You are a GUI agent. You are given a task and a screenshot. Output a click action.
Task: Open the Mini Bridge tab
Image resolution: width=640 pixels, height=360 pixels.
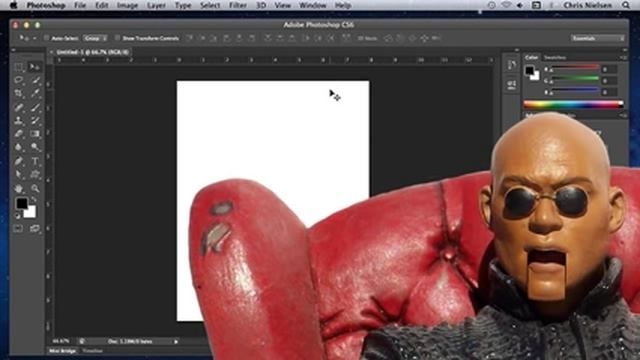(x=62, y=351)
